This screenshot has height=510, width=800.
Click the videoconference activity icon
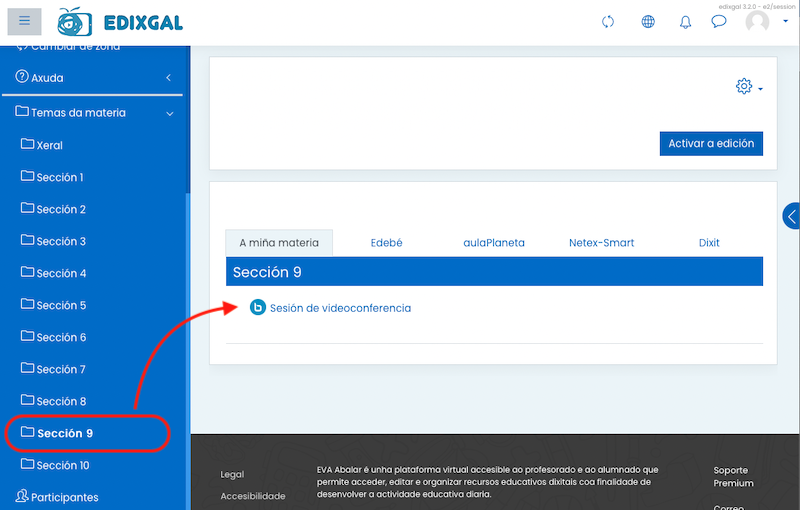coord(258,308)
